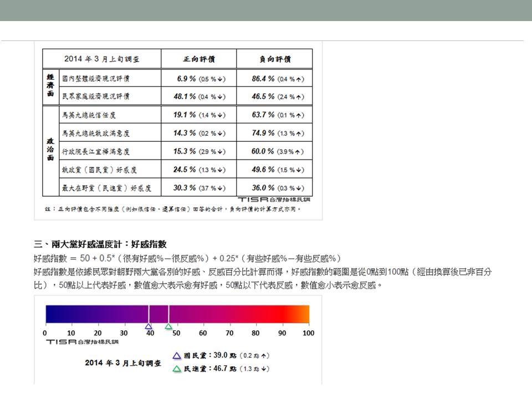Click the 政治面 row group header

point(50,151)
